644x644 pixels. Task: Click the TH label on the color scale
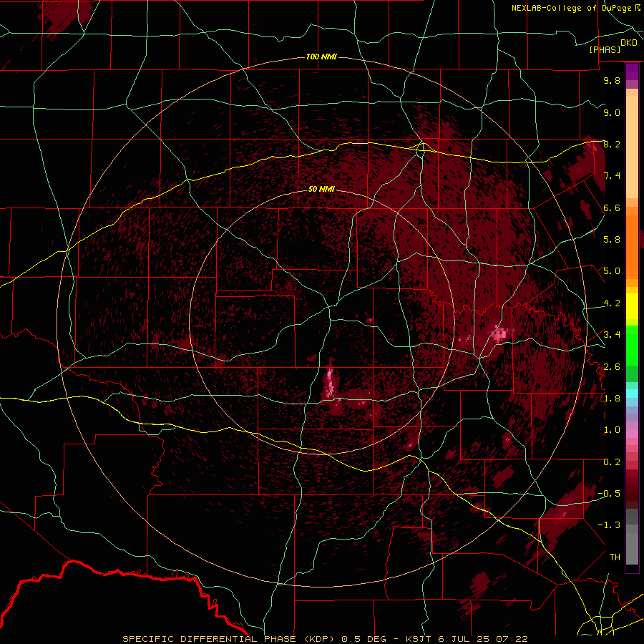[615, 557]
